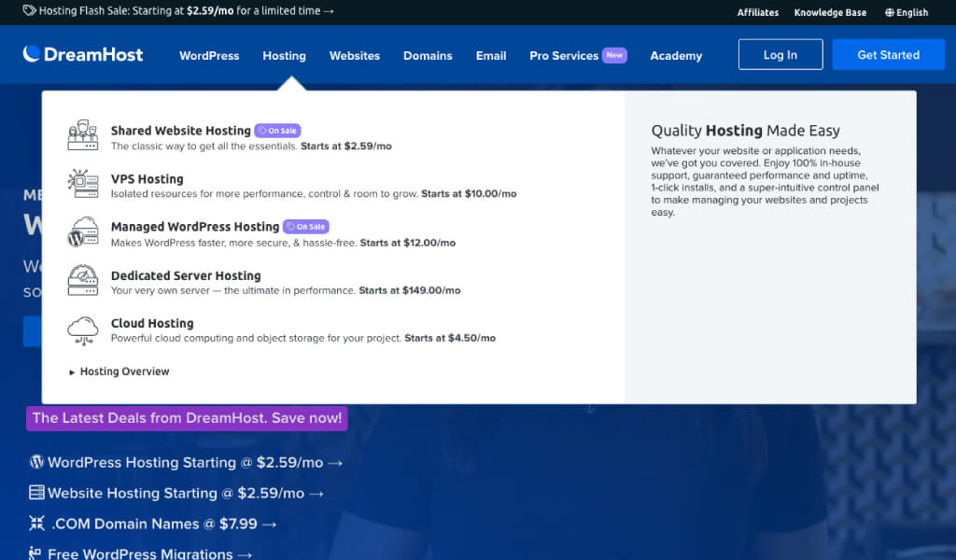Click the Dedicated Server Hosting gauge icon
This screenshot has height=560, width=956.
[83, 280]
